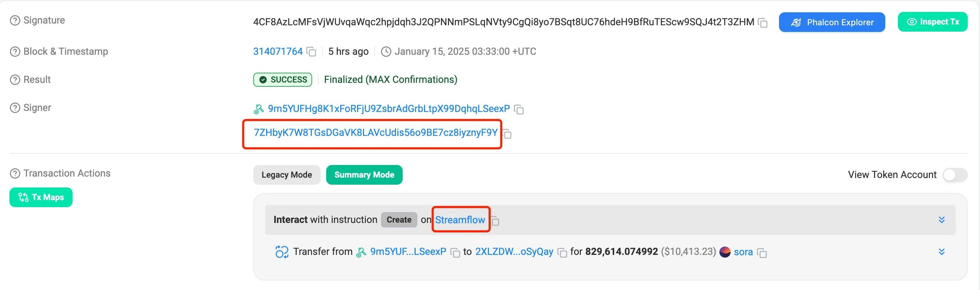Expand the Streamflow Create instruction row
The height and width of the screenshot is (290, 980).
pyautogui.click(x=941, y=220)
